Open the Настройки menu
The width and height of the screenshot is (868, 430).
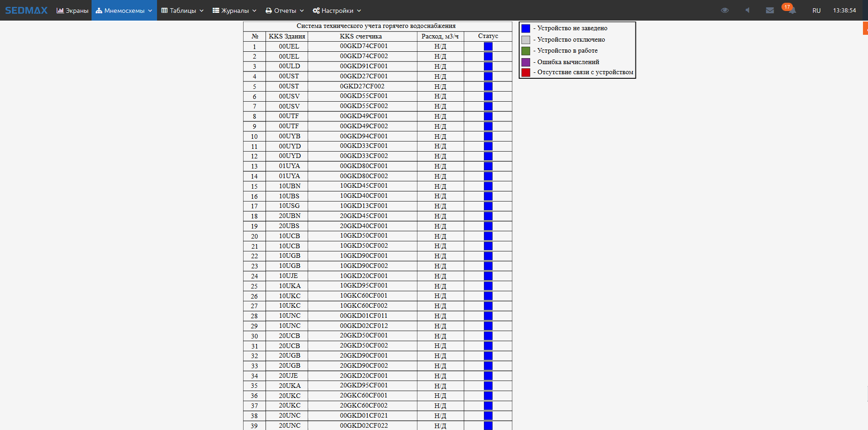(337, 10)
